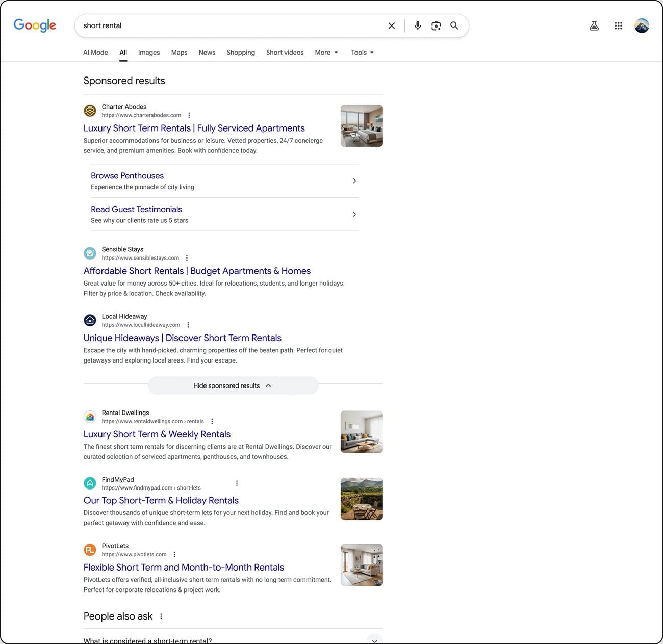Clear the search query with the X icon
Viewport: 663px width, 644px height.
391,25
